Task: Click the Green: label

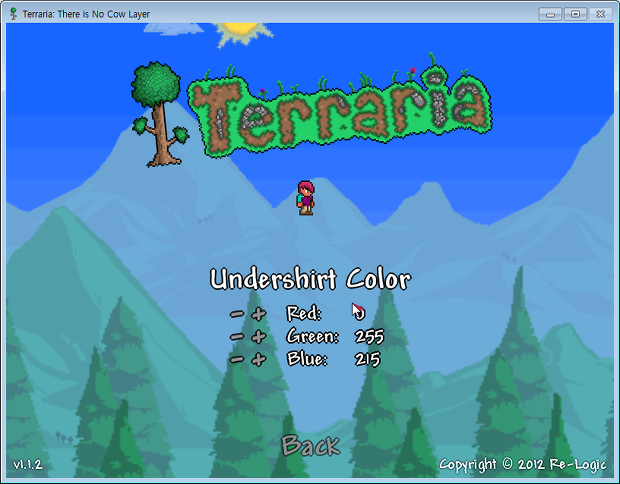Action: pos(313,337)
